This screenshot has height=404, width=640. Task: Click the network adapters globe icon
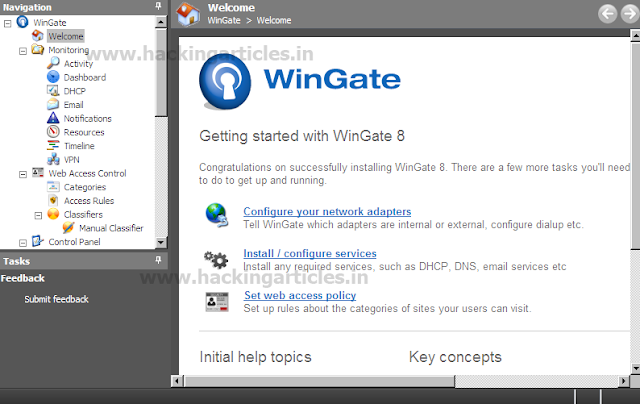point(217,215)
